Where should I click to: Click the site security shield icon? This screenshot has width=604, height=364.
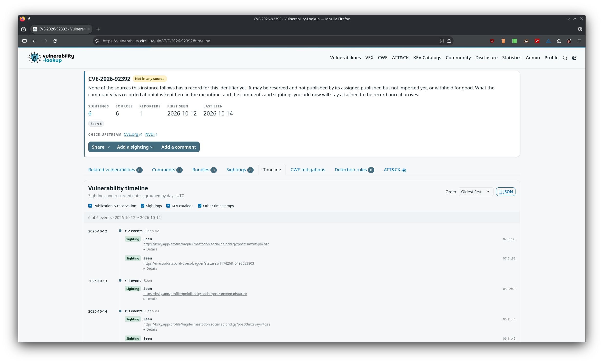[97, 41]
